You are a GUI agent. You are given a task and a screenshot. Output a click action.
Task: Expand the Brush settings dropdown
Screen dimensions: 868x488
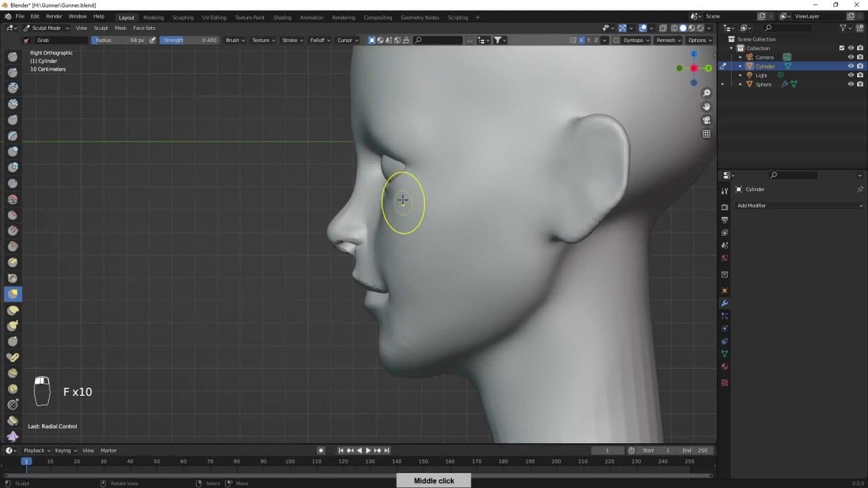(235, 40)
